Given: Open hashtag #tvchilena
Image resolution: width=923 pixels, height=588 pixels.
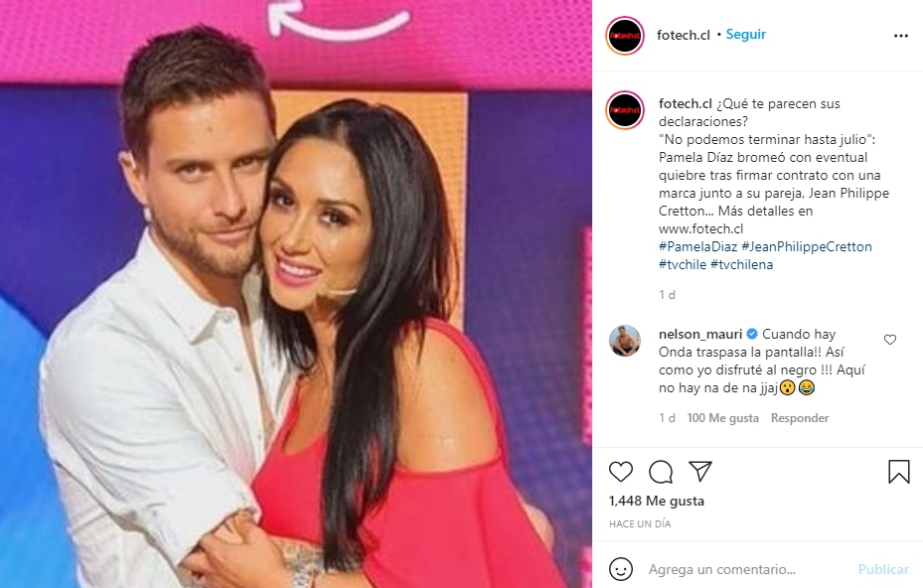Looking at the screenshot, I should (742, 264).
